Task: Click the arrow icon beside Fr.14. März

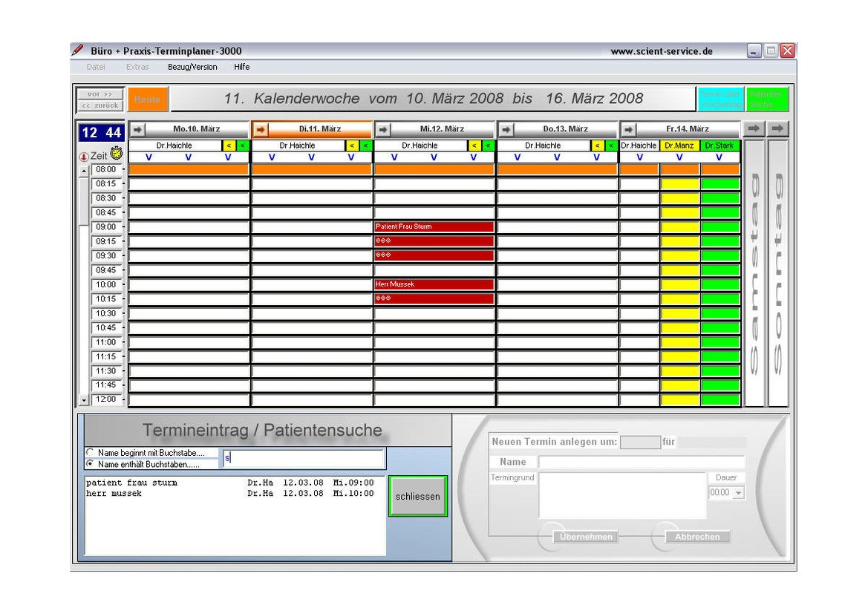Action: coord(629,129)
